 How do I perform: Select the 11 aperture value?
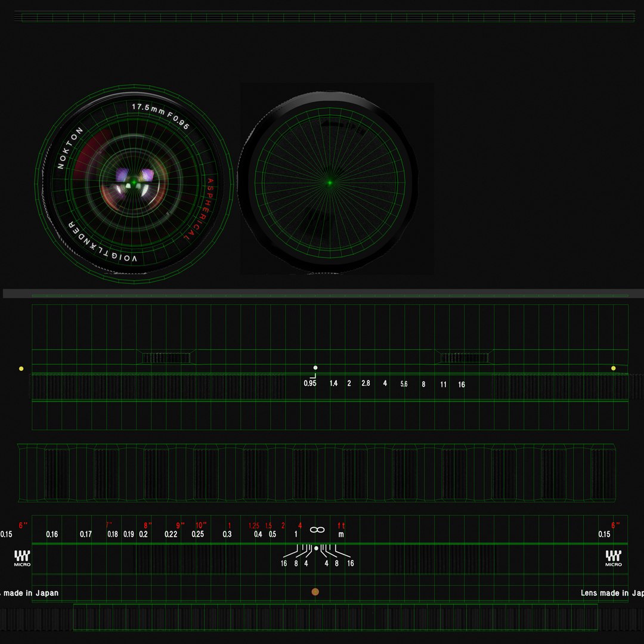click(443, 385)
